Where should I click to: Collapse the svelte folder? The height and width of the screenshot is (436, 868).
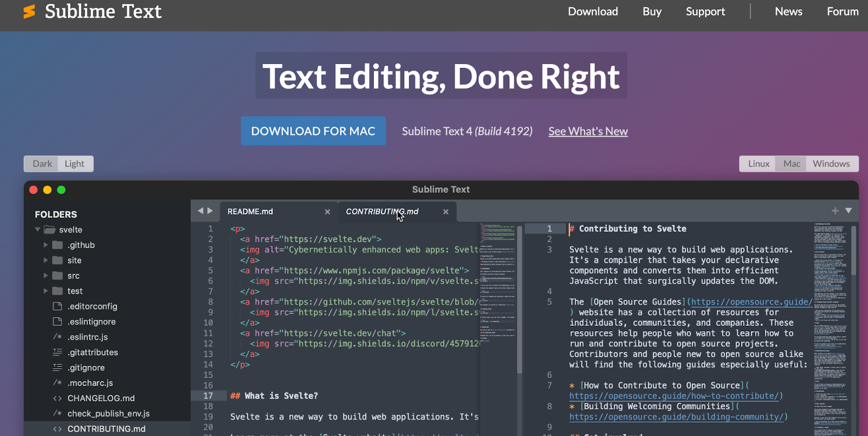click(x=37, y=230)
